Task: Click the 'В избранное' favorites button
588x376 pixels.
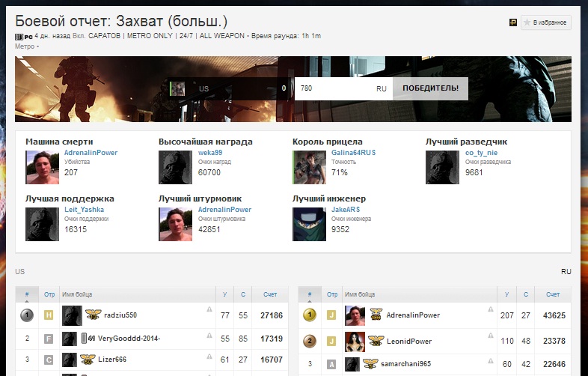Action: pos(545,23)
